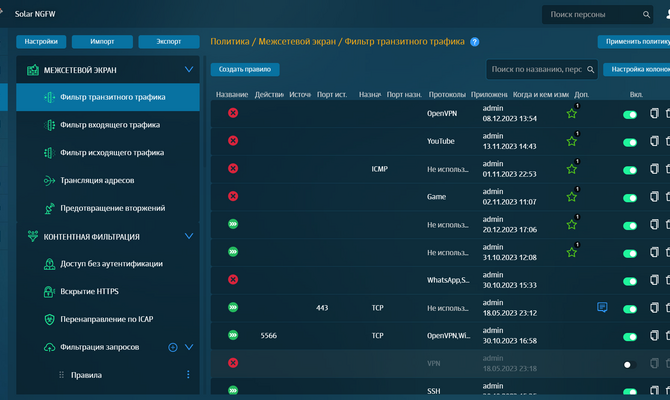The height and width of the screenshot is (400, 670).
Task: Click drag-handle icon beside Правила
Action: [x=62, y=375]
